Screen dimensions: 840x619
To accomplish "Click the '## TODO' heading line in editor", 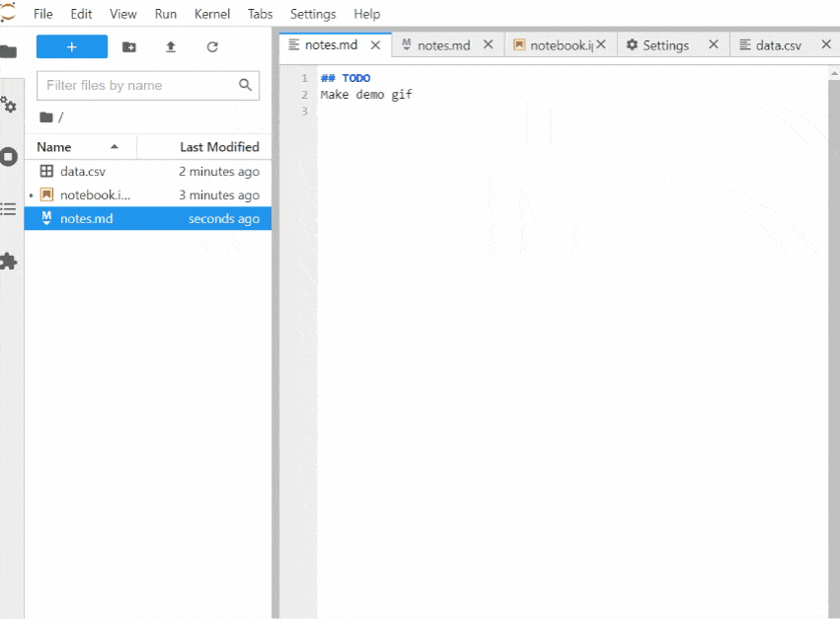I will pyautogui.click(x=345, y=78).
